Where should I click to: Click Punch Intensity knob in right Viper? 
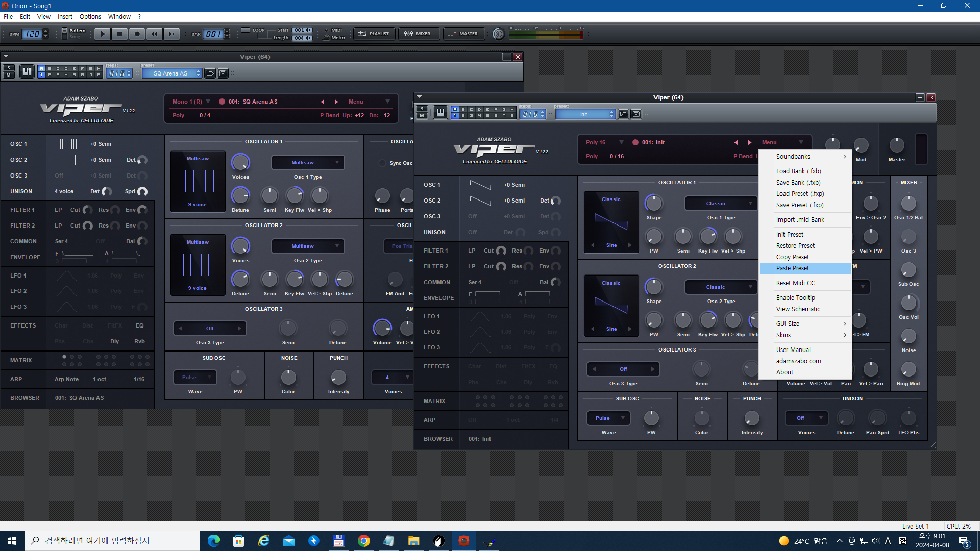752,418
